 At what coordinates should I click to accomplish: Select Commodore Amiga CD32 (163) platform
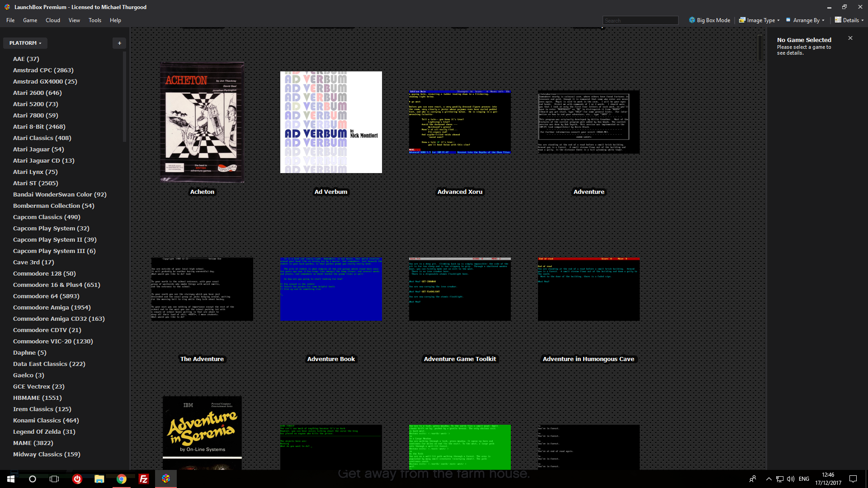coord(59,319)
